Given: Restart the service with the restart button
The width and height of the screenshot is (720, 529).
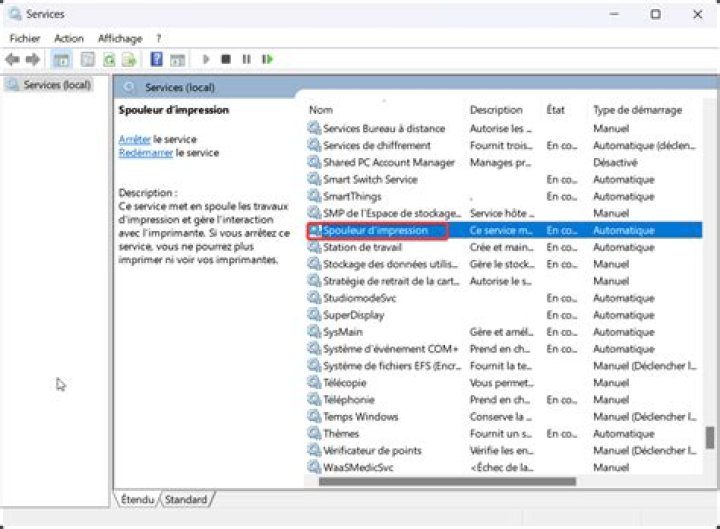Looking at the screenshot, I should (x=267, y=59).
